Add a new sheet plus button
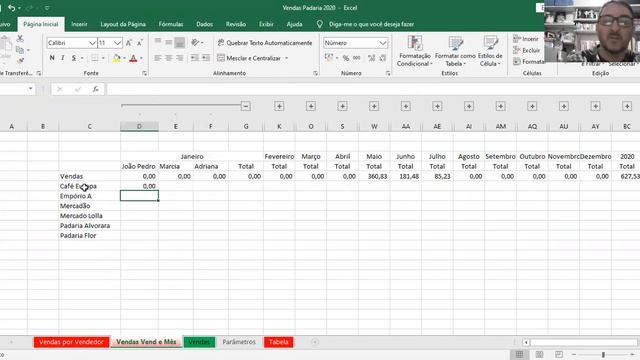The image size is (640, 360). pyautogui.click(x=314, y=342)
